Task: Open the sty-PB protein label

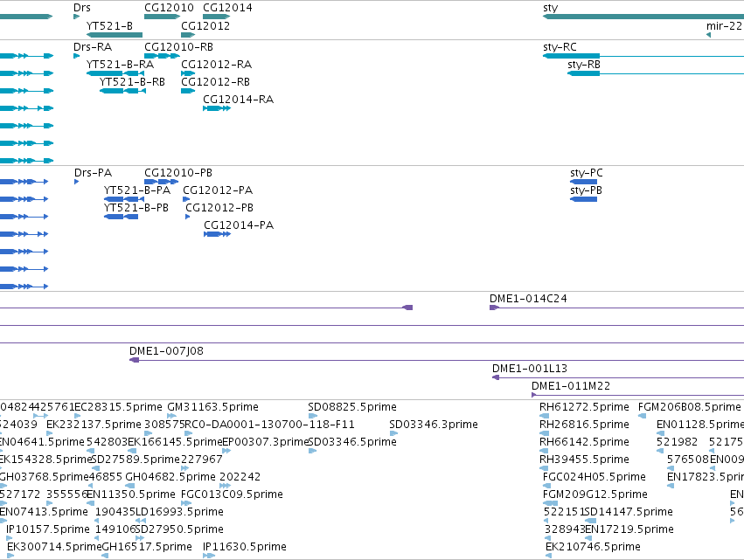Action: pyautogui.click(x=586, y=190)
